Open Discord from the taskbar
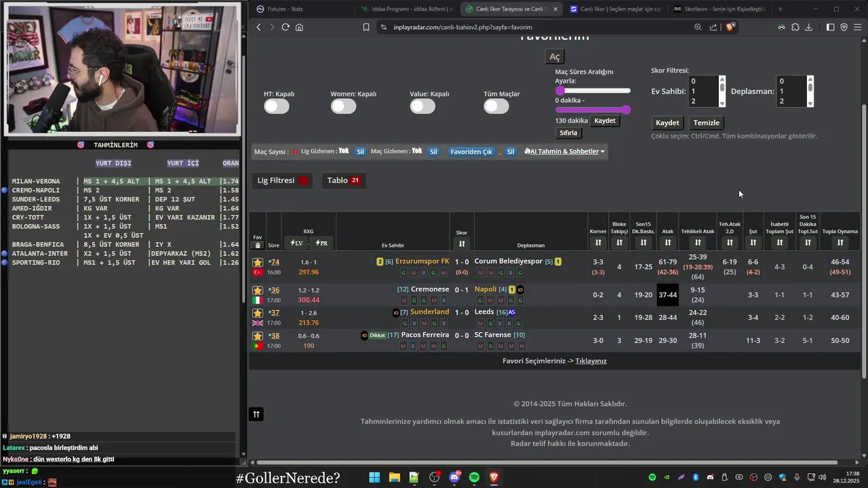Viewport: 868px width, 488px height. click(x=454, y=477)
